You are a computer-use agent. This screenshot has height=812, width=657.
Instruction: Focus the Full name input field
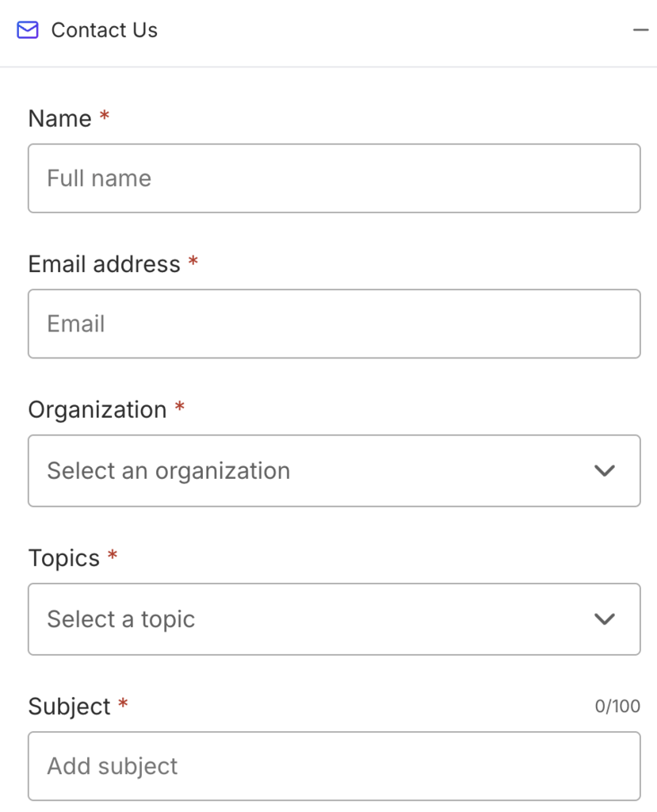(x=334, y=178)
